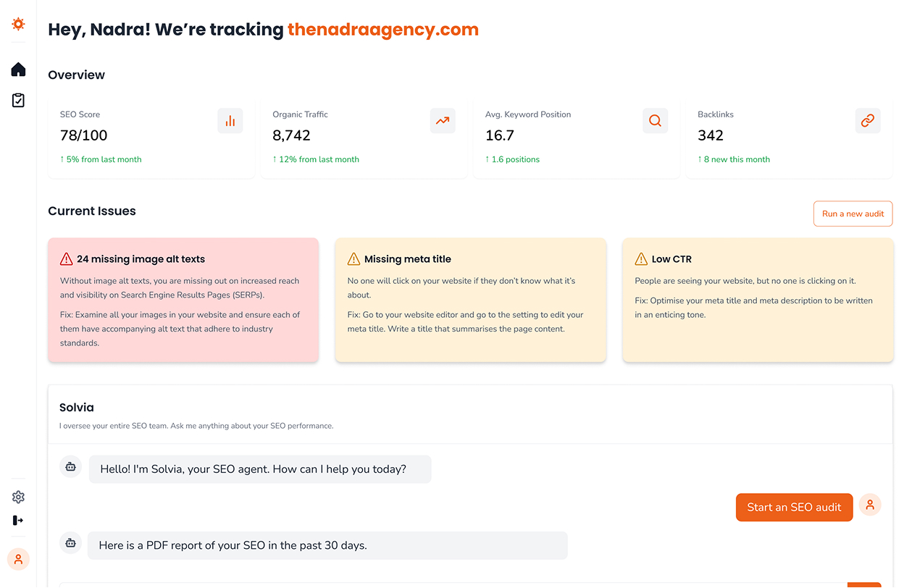Open Settings via the gear icon
Viewport: 904px width, 588px height.
pyautogui.click(x=18, y=497)
